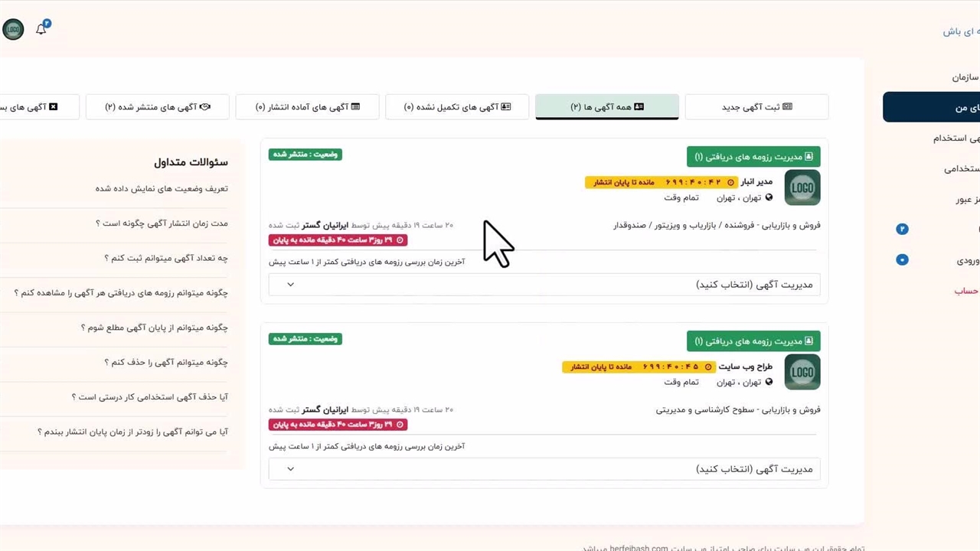Image resolution: width=980 pixels, height=551 pixels.
Task: Open FAQ مدت زمان انتشار آگهی چگونه است
Action: point(162,223)
